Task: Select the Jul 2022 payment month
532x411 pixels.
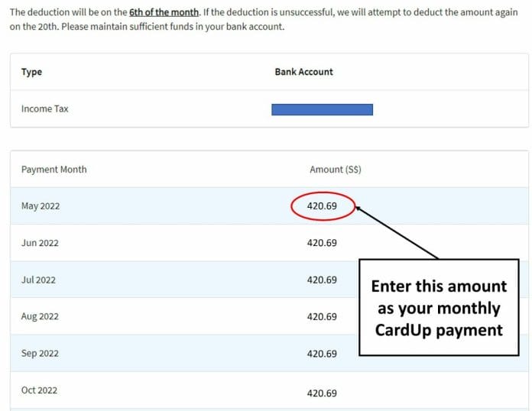Action: (x=38, y=280)
